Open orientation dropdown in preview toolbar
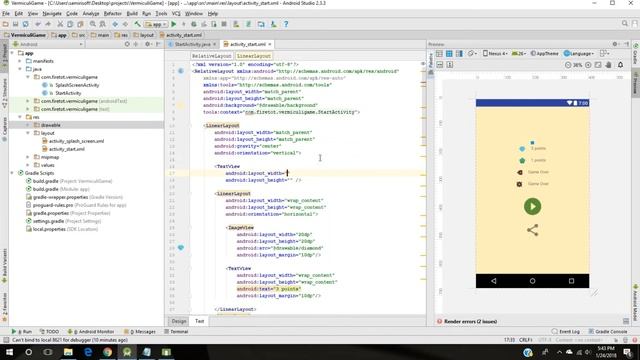The width and height of the screenshot is (640, 360). pyautogui.click(x=472, y=53)
